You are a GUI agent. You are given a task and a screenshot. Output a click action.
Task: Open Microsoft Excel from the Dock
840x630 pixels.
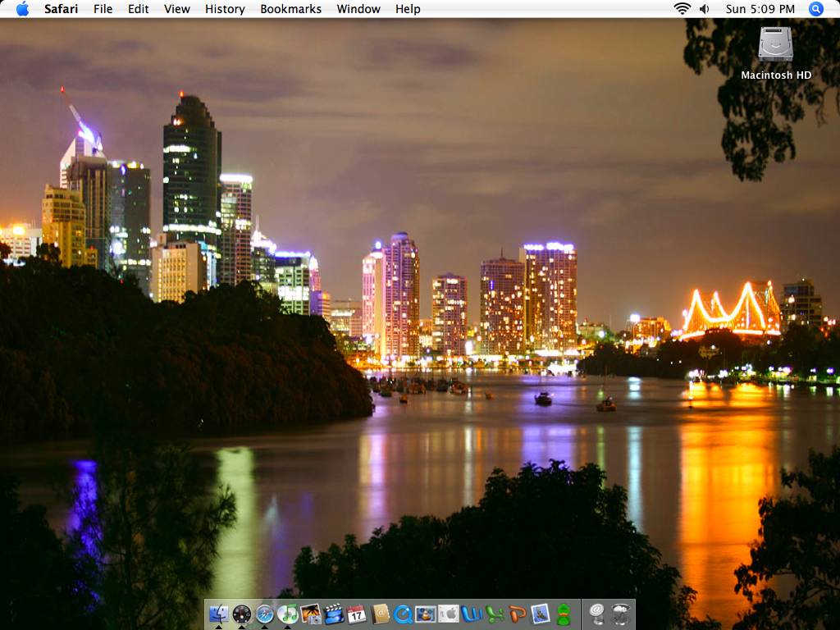[494, 614]
